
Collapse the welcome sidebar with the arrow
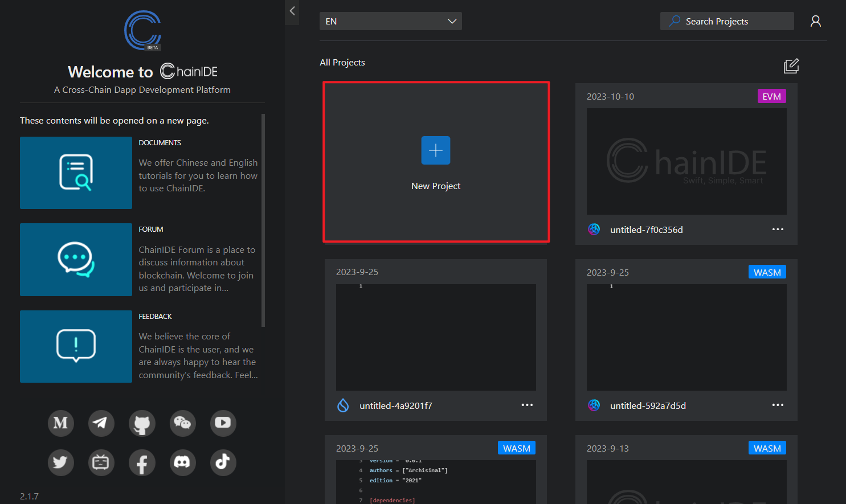point(292,11)
